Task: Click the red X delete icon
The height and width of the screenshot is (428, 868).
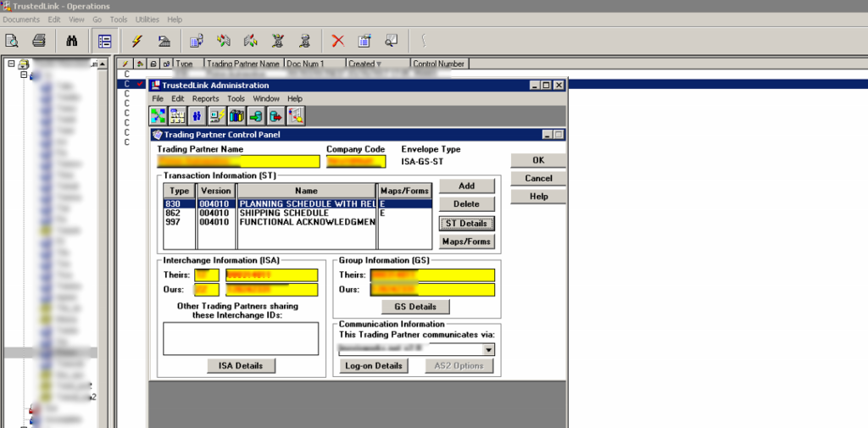Action: click(337, 41)
